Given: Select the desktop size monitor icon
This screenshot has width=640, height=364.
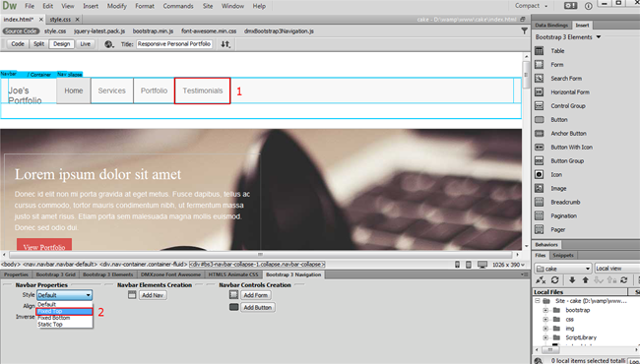Looking at the screenshot, I should [x=482, y=265].
